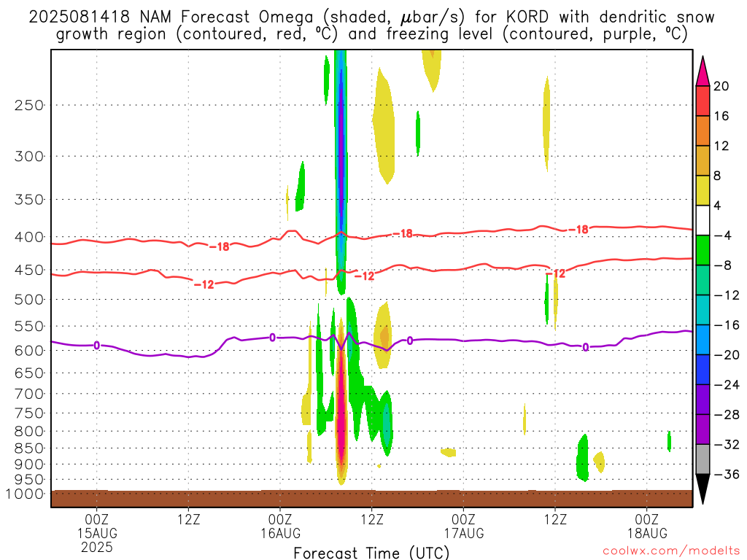Click the 550 pressure level label
Viewport: 747px width, 560px height.
(29, 326)
